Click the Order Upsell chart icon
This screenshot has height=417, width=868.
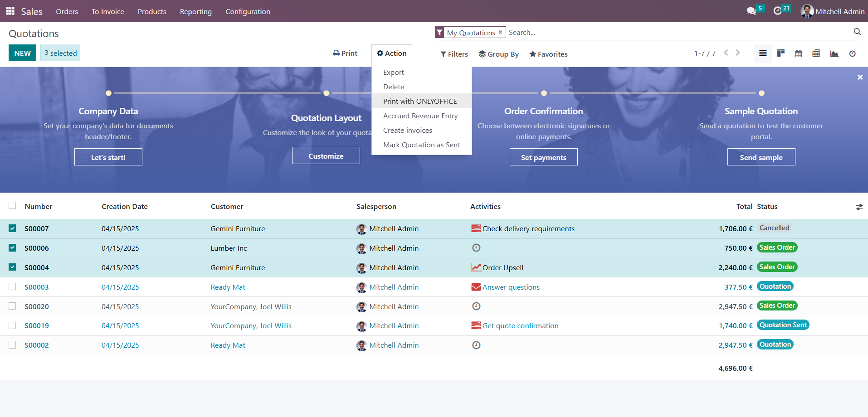[x=476, y=267]
